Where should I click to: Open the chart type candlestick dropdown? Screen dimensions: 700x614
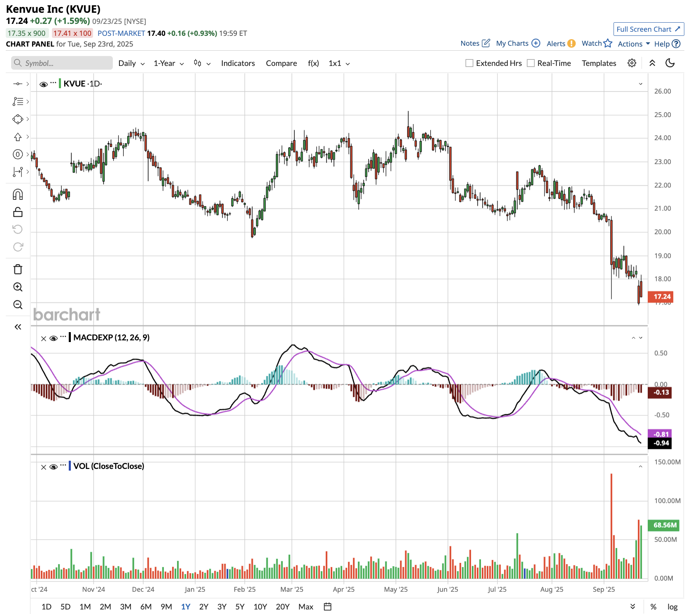[202, 63]
